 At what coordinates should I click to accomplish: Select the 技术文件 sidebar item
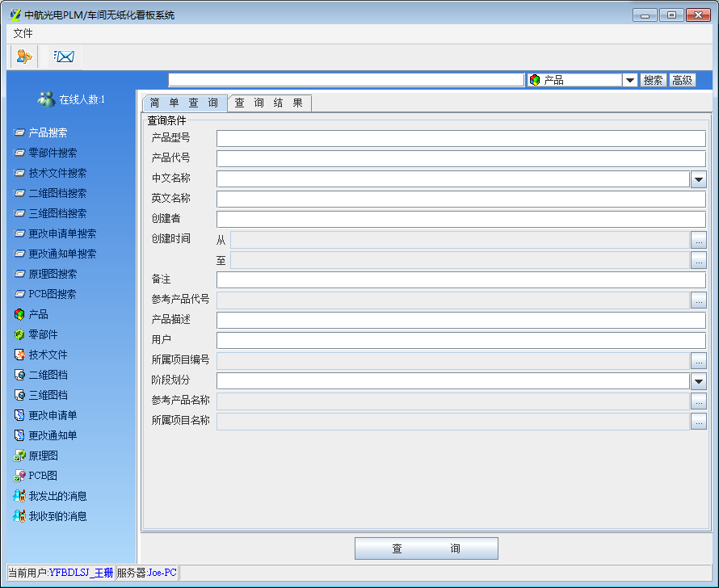(40, 355)
